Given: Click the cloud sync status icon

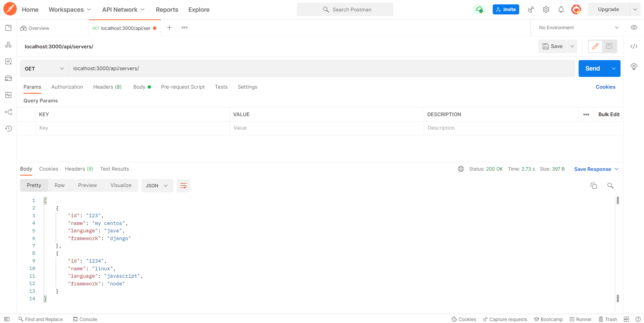Looking at the screenshot, I should point(479,9).
